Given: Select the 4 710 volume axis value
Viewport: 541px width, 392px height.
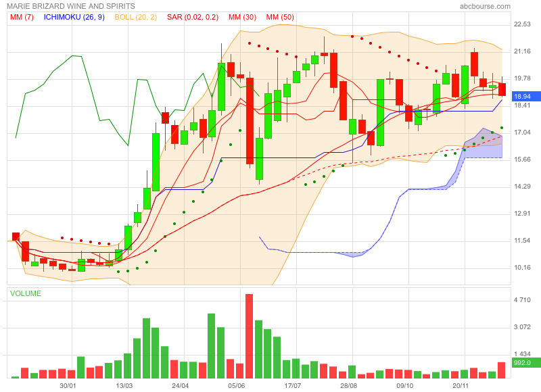Looking at the screenshot, I should click(522, 300).
